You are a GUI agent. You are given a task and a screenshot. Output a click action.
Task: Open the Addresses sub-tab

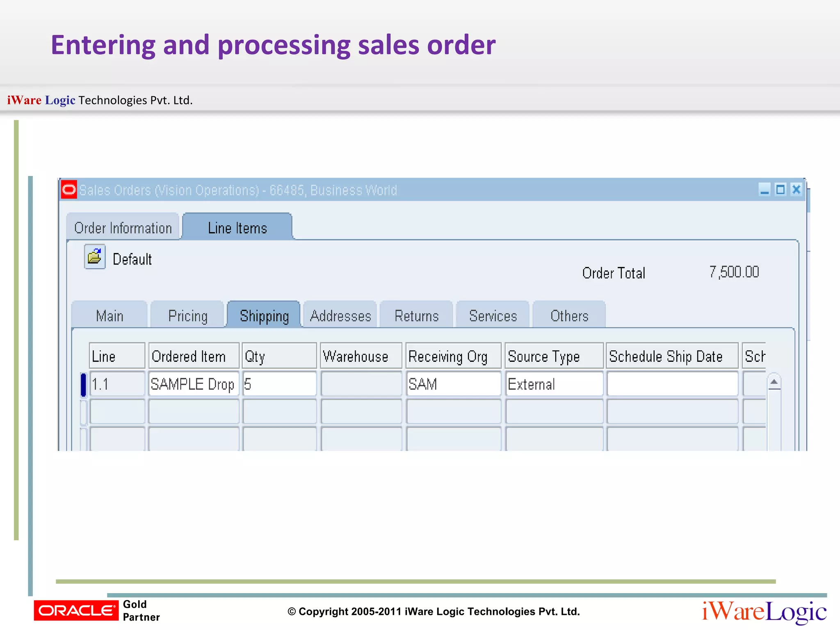[340, 315]
